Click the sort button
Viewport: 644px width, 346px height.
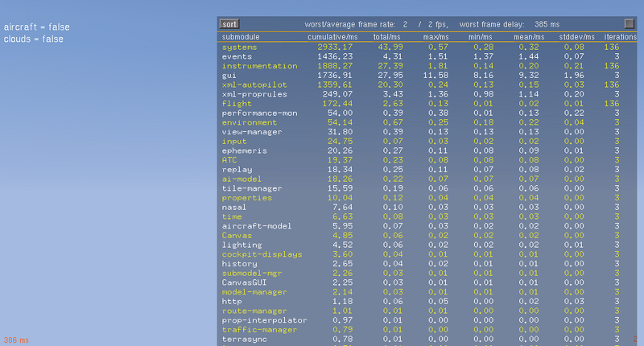[x=229, y=24]
